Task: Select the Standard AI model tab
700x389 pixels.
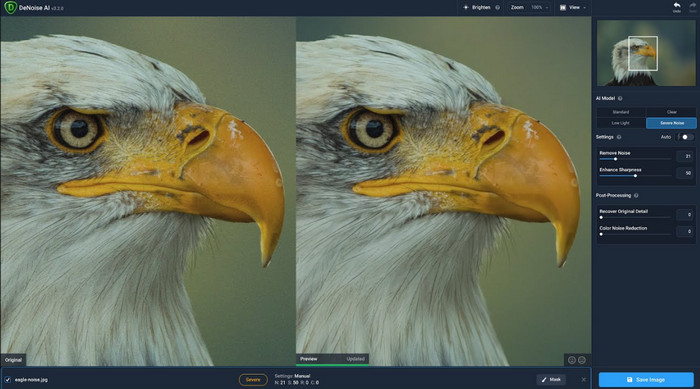Action: tap(621, 112)
